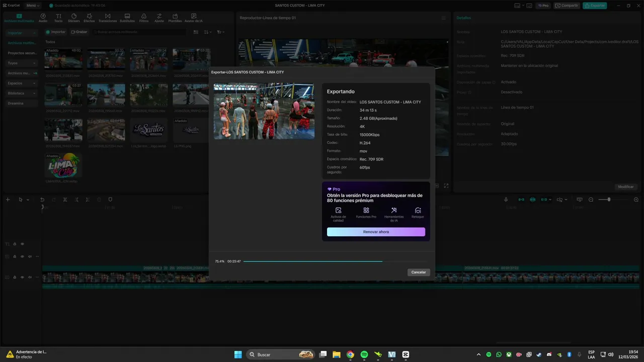Select Dreamina in sidebar
The width and height of the screenshot is (644, 362).
pyautogui.click(x=21, y=103)
